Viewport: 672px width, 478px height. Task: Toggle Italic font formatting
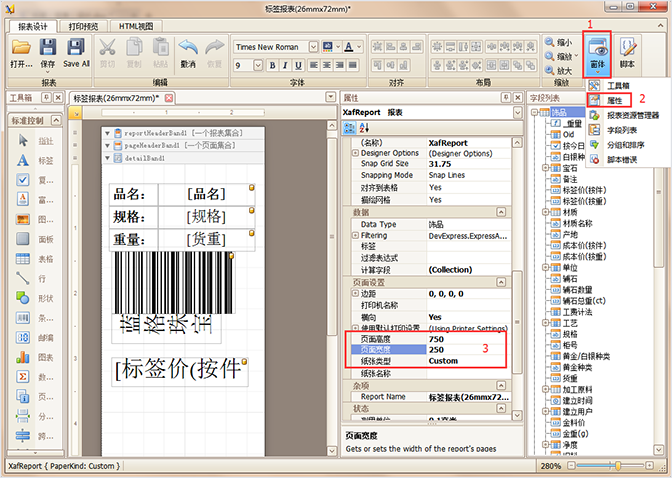pyautogui.click(x=285, y=66)
